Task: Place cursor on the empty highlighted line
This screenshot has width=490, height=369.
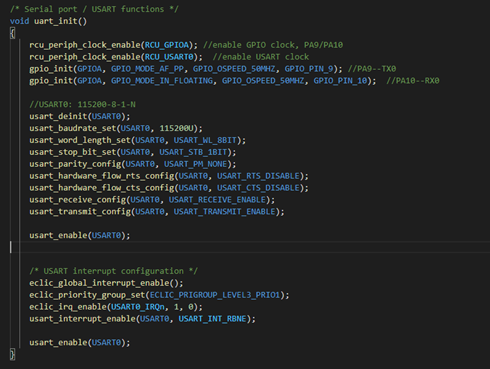Action: [250, 247]
